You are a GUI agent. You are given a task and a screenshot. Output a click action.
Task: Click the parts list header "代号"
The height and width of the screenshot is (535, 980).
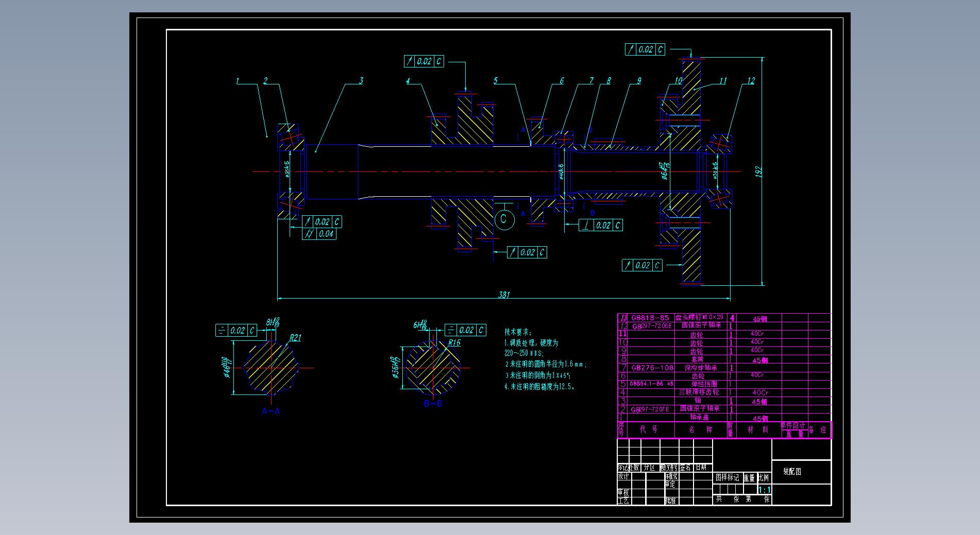pyautogui.click(x=649, y=429)
